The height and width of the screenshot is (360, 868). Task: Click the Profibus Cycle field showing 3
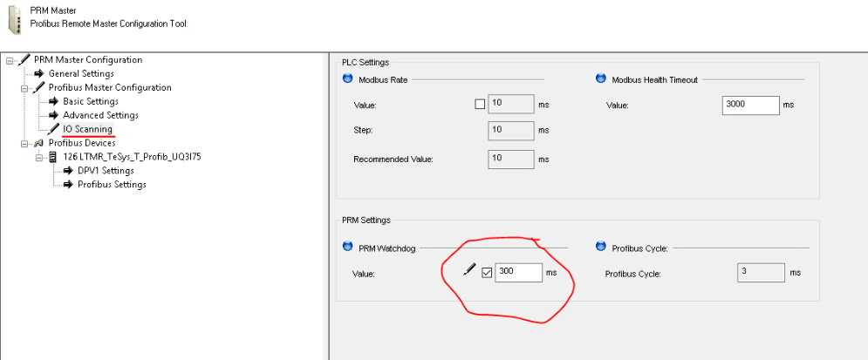click(761, 273)
